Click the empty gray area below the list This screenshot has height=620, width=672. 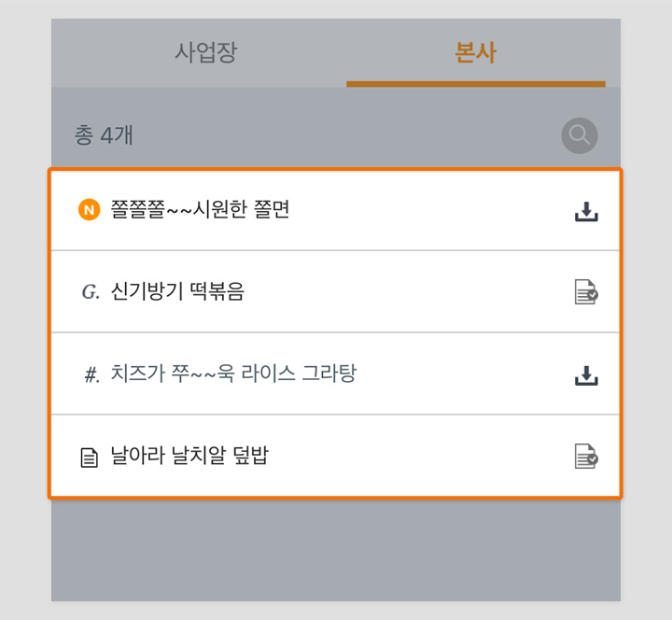coord(336,550)
